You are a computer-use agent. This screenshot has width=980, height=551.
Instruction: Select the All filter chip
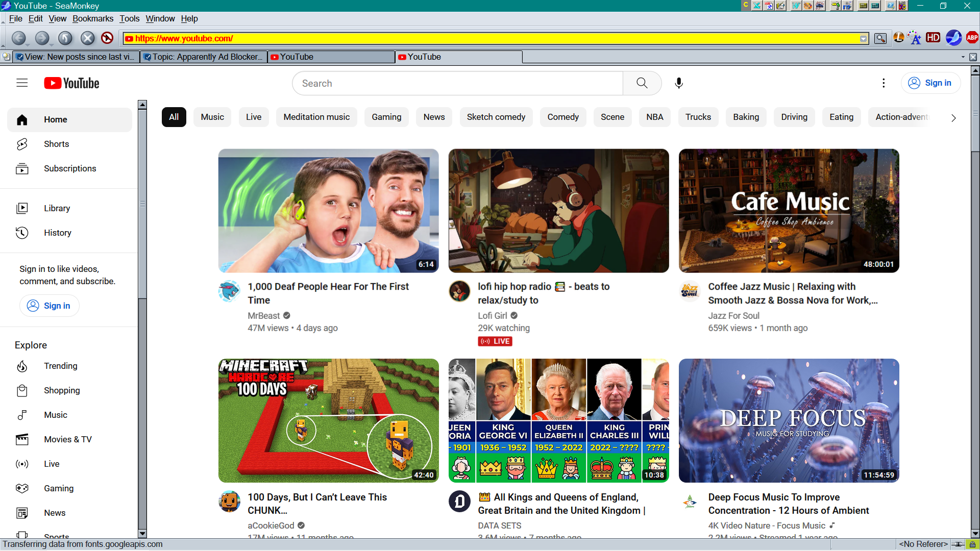(174, 117)
